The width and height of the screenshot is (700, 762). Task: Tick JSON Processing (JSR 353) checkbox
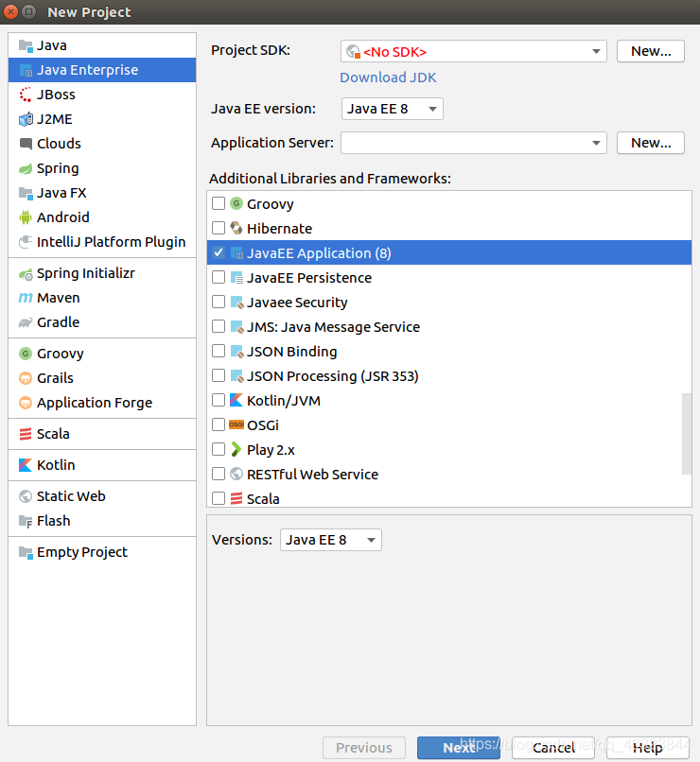[x=219, y=375]
